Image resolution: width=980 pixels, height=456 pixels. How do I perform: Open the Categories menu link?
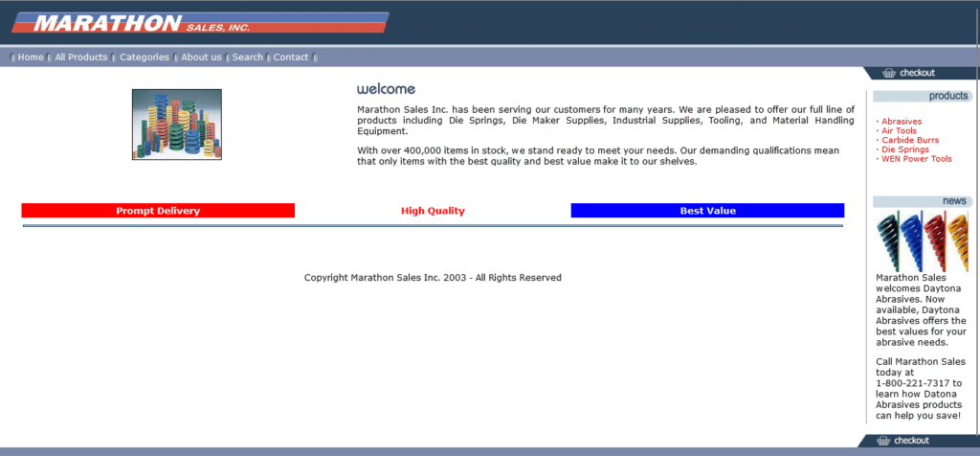coord(145,57)
